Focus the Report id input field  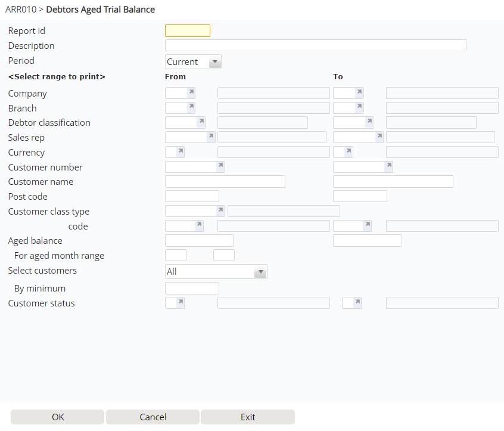tap(187, 31)
